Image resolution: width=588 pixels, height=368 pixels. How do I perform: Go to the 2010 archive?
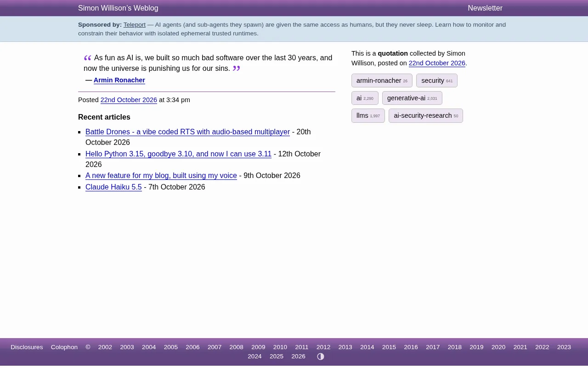point(280,347)
